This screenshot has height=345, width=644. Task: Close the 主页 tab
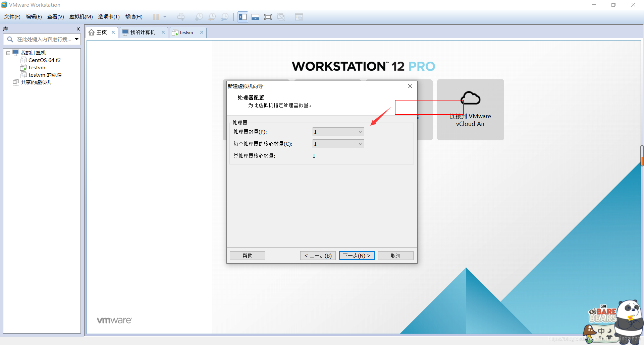click(113, 32)
